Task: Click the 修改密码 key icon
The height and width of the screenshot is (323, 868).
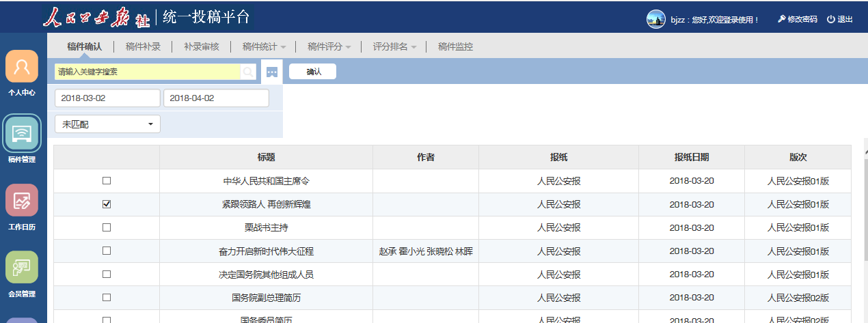Action: [781, 19]
